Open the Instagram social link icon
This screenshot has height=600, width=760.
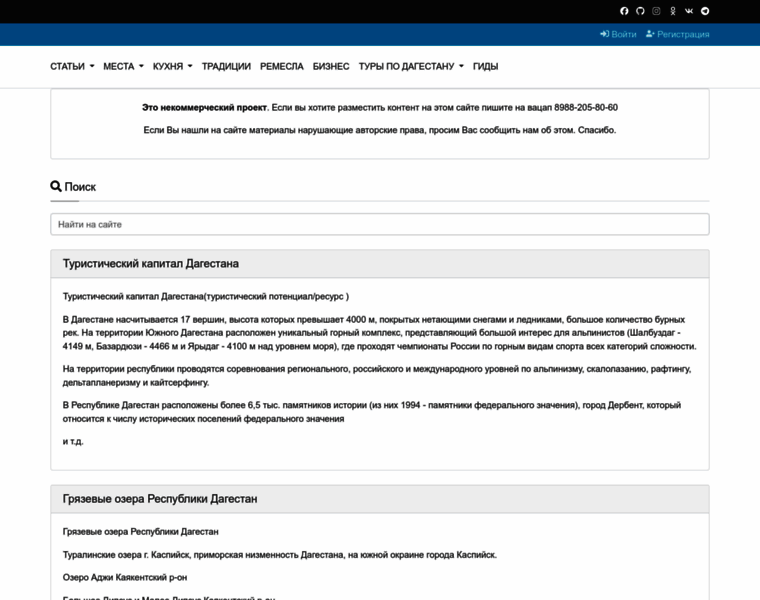click(x=656, y=11)
